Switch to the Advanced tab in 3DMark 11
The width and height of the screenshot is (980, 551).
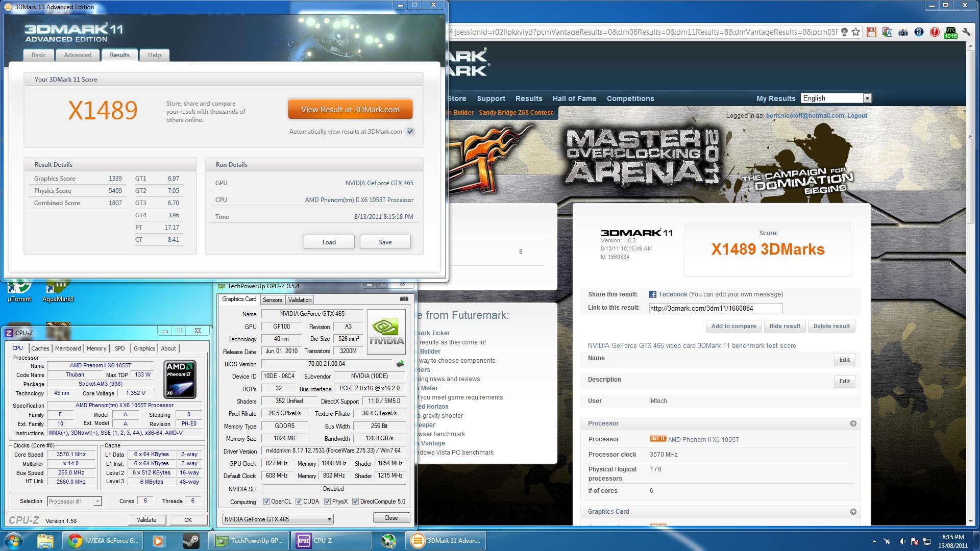[78, 55]
